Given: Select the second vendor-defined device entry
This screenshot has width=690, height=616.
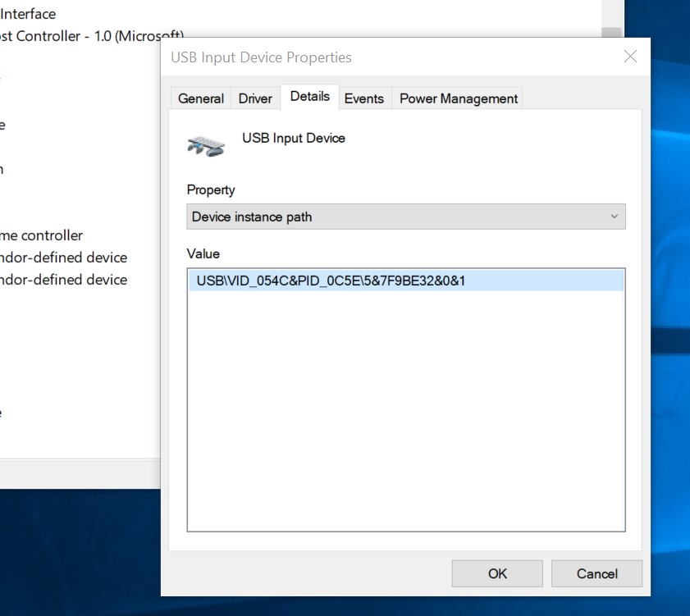Looking at the screenshot, I should click(63, 280).
